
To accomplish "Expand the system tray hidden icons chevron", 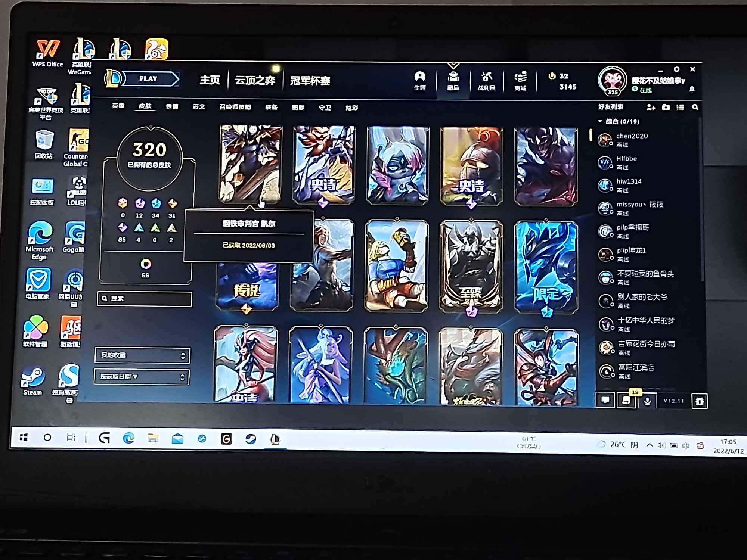I will pyautogui.click(x=650, y=445).
